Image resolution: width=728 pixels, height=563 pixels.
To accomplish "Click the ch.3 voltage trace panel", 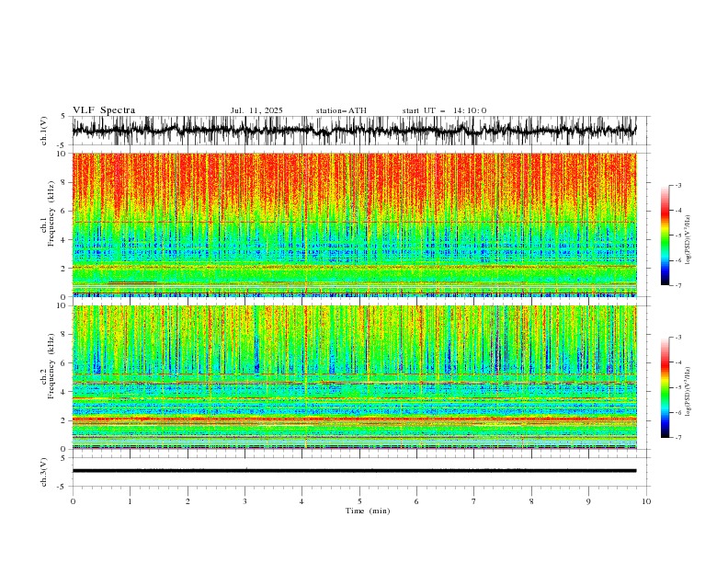I will coord(361,472).
